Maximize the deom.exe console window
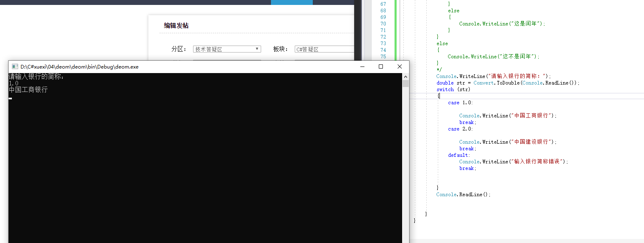 (381, 66)
